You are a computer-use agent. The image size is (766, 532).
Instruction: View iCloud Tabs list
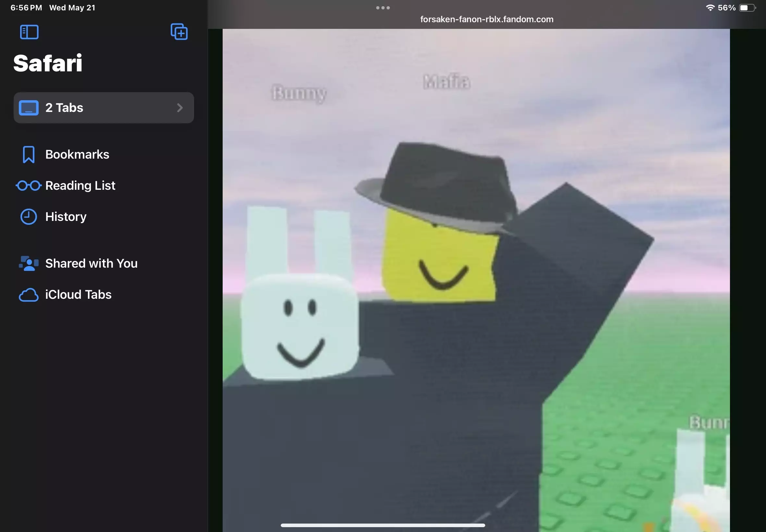[x=78, y=295]
